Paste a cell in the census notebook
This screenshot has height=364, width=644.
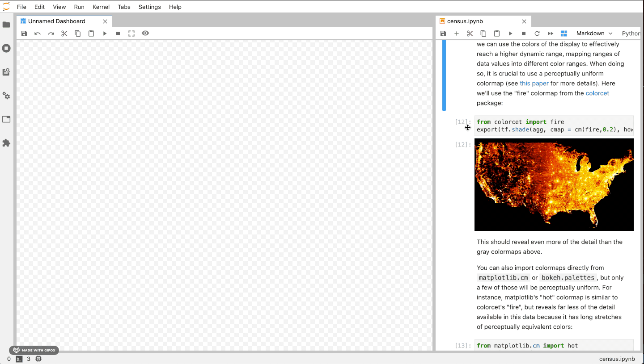(496, 33)
